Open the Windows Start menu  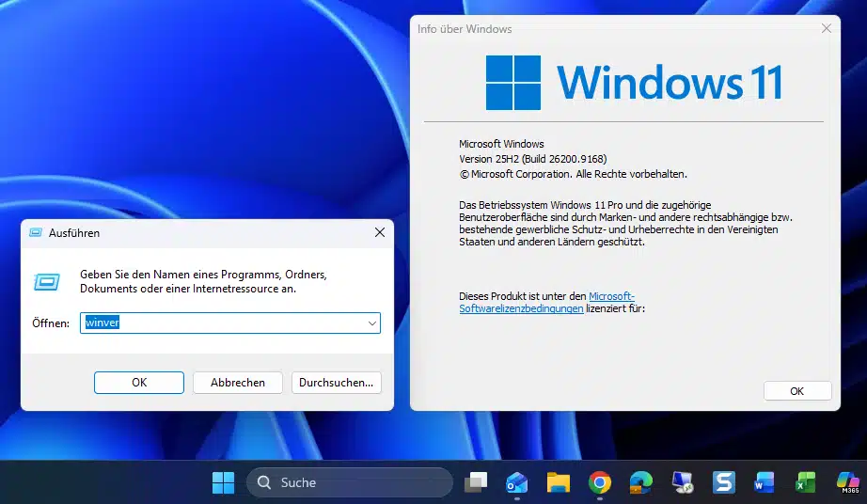pyautogui.click(x=224, y=482)
